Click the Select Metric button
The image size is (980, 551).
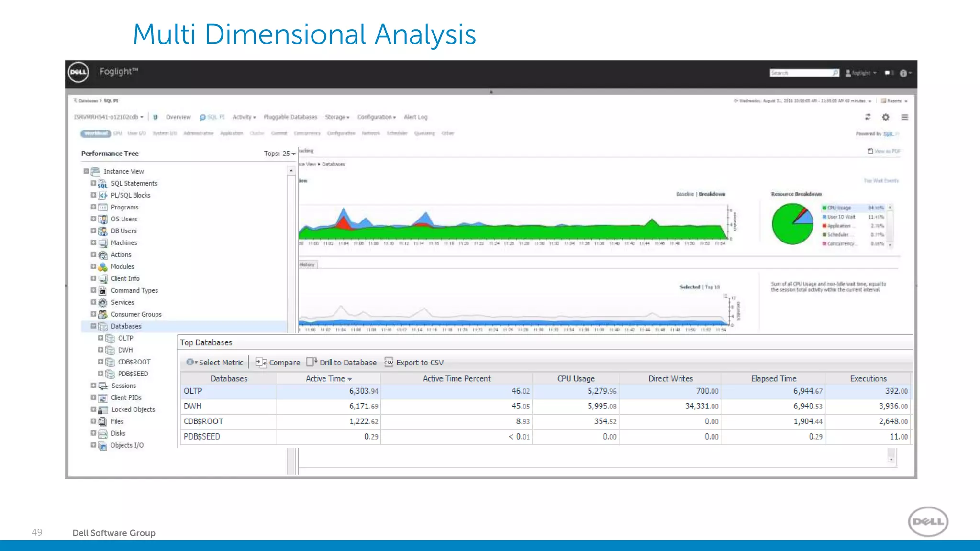[215, 363]
